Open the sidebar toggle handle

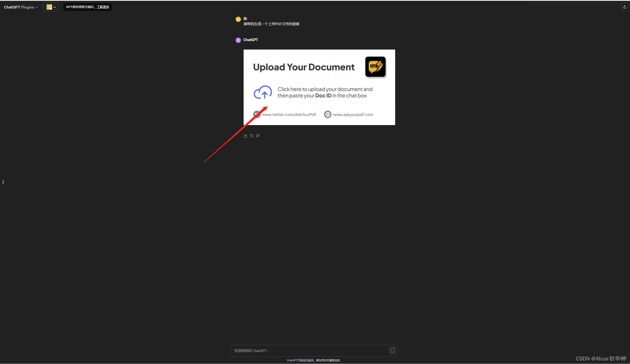(3, 182)
